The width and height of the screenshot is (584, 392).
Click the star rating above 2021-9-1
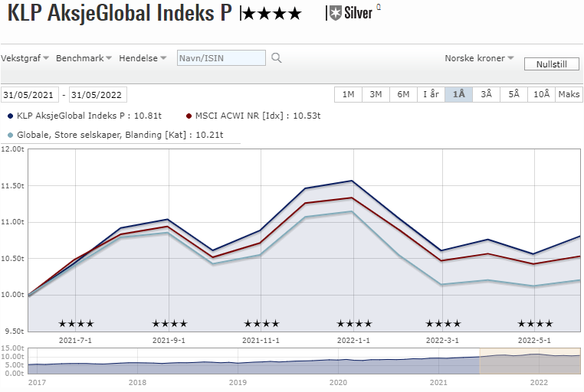pos(169,324)
